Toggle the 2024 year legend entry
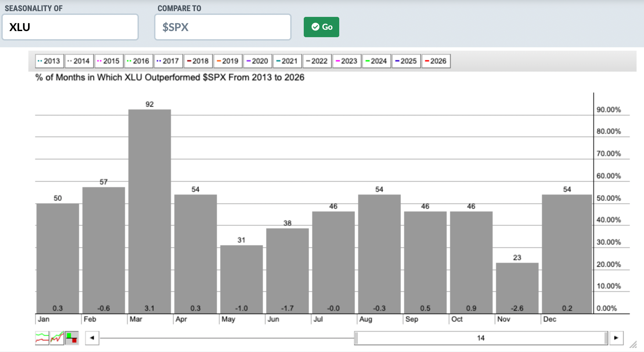Screen dimensions: 644x352 tap(377, 61)
